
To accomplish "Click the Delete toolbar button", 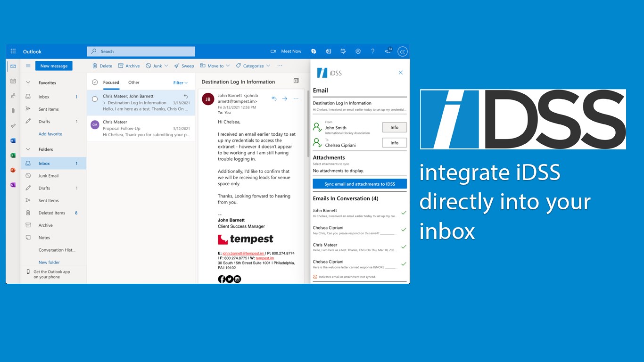I will tap(102, 66).
